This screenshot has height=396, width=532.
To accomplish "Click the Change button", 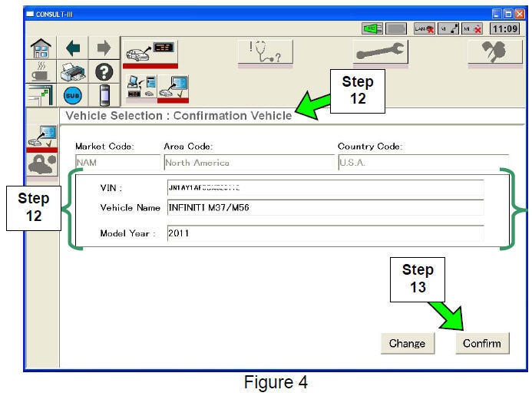I will coord(407,343).
